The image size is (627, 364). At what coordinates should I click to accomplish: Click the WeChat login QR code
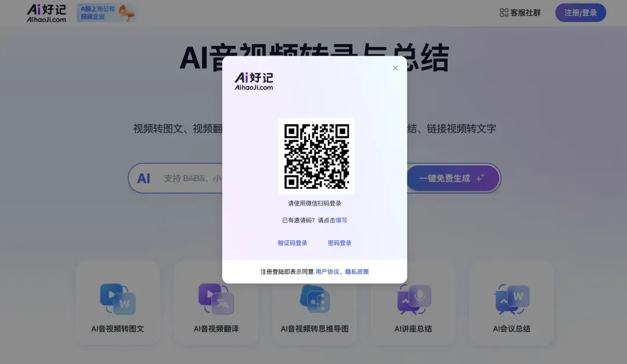coord(316,156)
